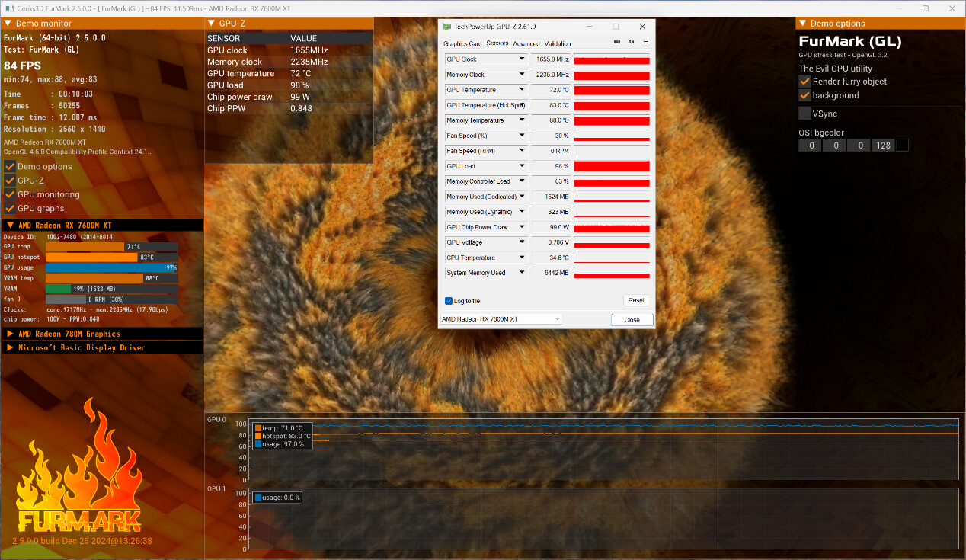Click the Close button in GPU-Z
Image resolution: width=966 pixels, height=560 pixels.
(632, 319)
